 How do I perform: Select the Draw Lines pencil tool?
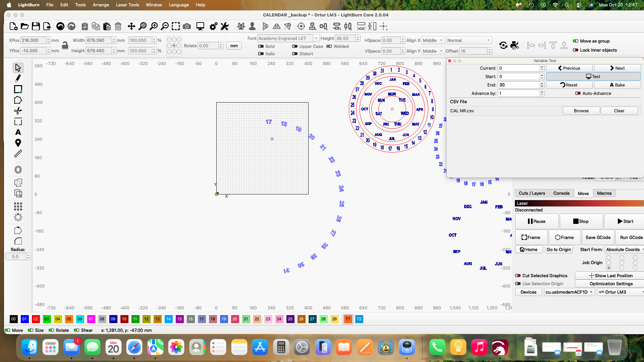[18, 78]
